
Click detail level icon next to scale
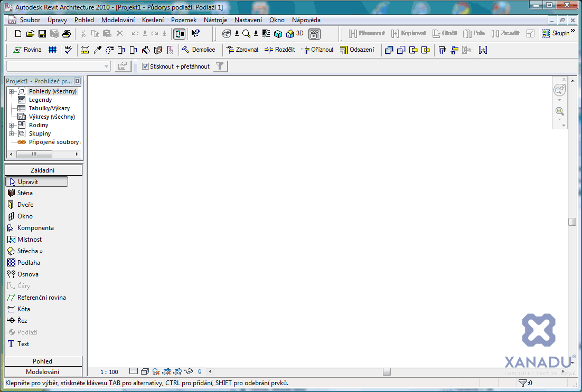tap(134, 371)
